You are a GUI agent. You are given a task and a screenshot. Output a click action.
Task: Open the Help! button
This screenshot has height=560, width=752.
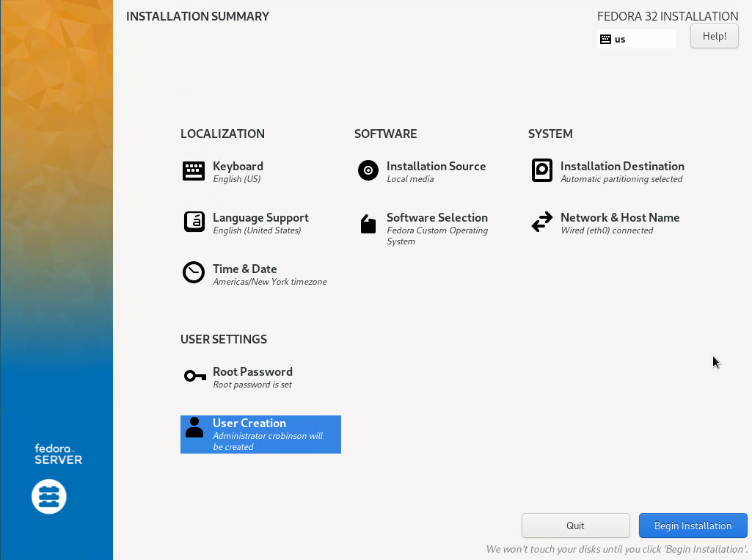[x=714, y=37]
